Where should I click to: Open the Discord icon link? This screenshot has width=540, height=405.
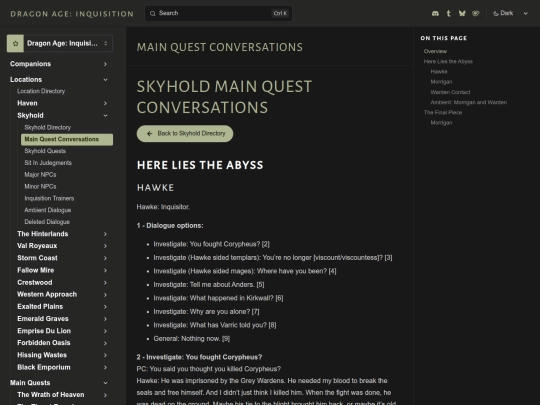pyautogui.click(x=435, y=13)
